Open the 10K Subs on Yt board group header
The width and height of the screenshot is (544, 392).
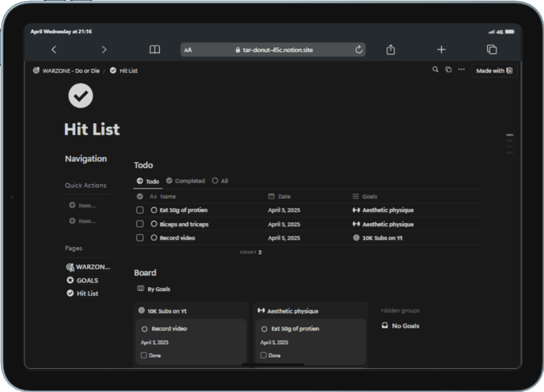coord(162,311)
